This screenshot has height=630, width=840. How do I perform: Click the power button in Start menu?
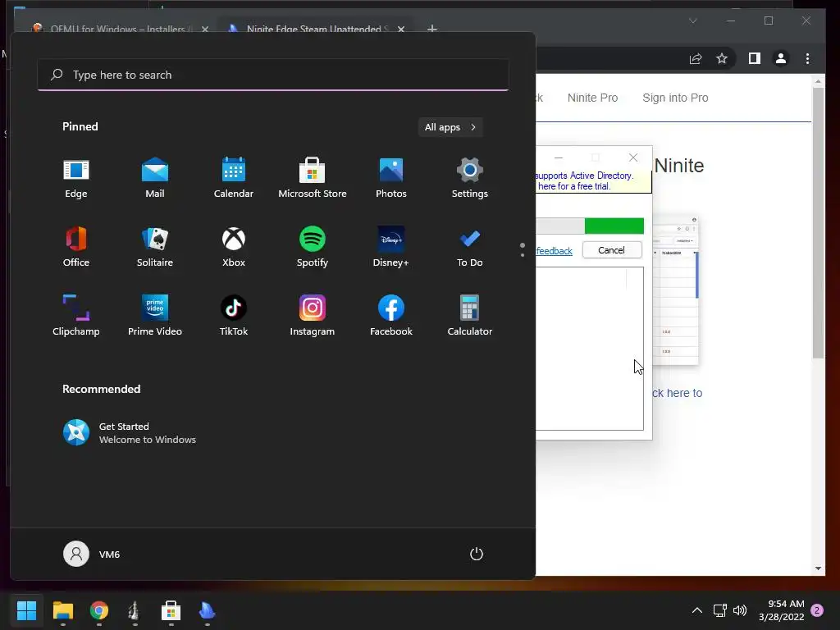[477, 554]
